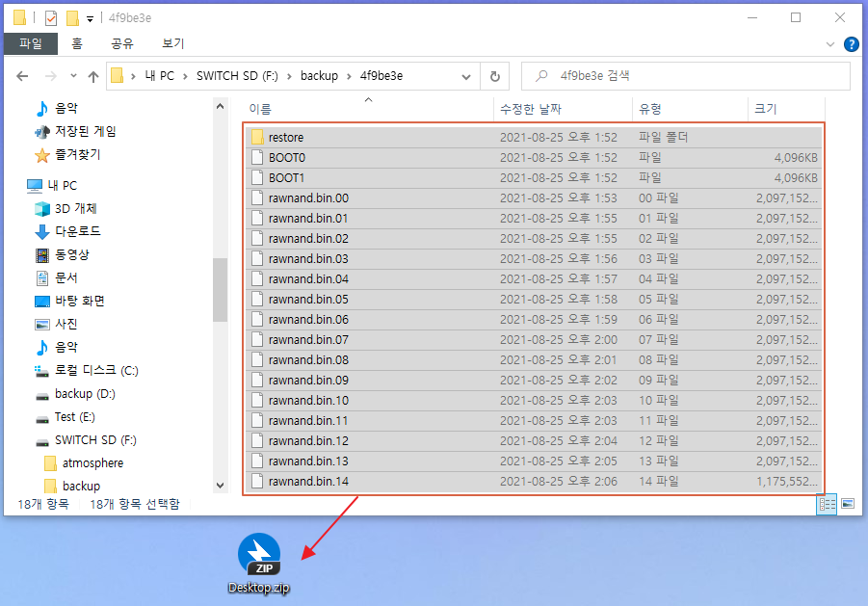
Task: Select 내 PC in navigation pane
Action: point(51,185)
